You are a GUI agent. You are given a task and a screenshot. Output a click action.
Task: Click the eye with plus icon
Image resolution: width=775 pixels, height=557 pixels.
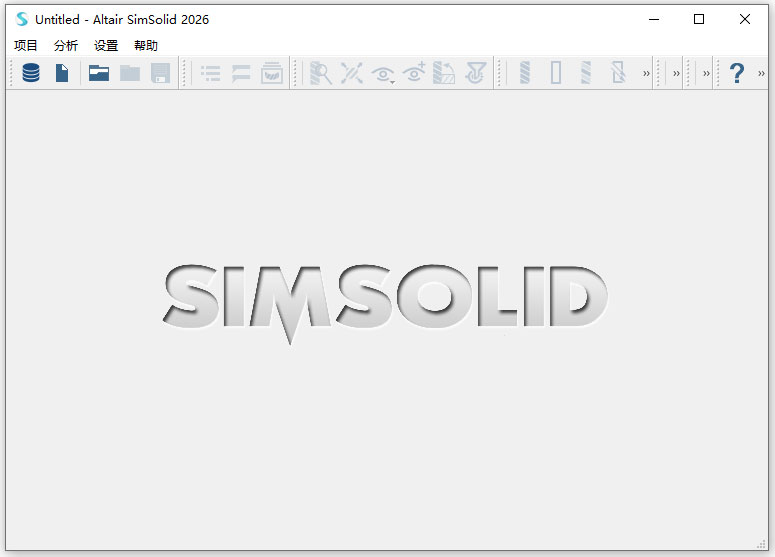[414, 72]
